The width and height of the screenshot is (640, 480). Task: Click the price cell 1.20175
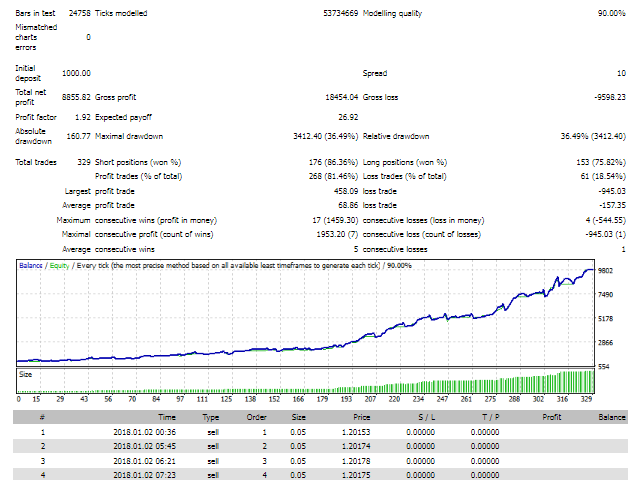tap(356, 475)
